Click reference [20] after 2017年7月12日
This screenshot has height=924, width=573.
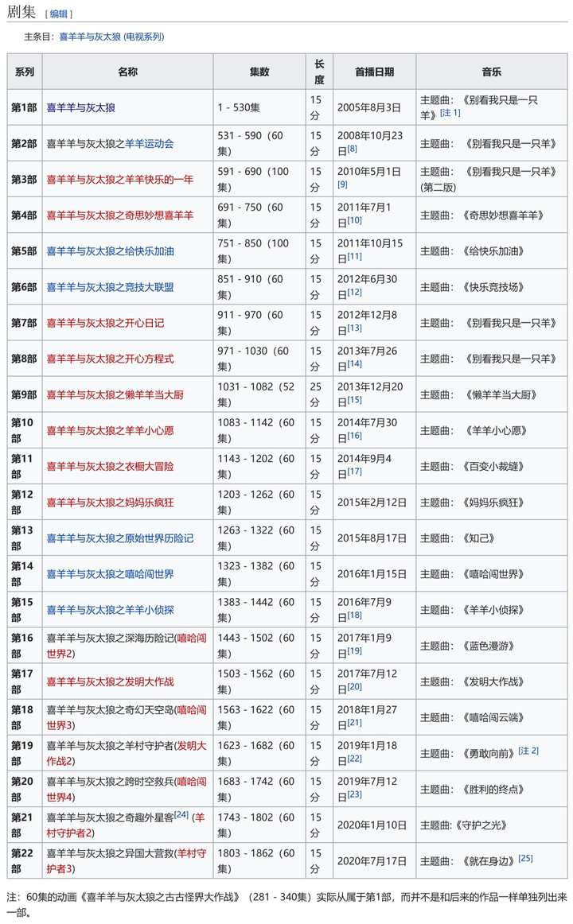(354, 687)
